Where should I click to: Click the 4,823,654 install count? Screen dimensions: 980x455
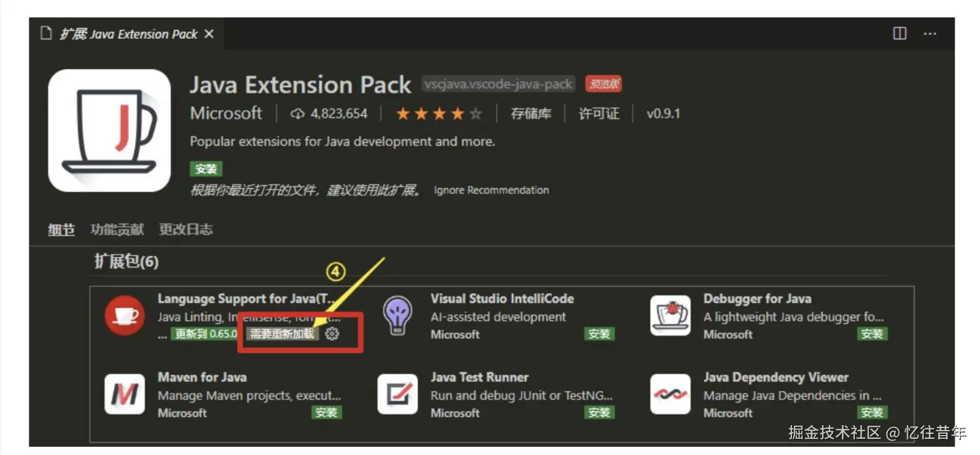pyautogui.click(x=339, y=113)
